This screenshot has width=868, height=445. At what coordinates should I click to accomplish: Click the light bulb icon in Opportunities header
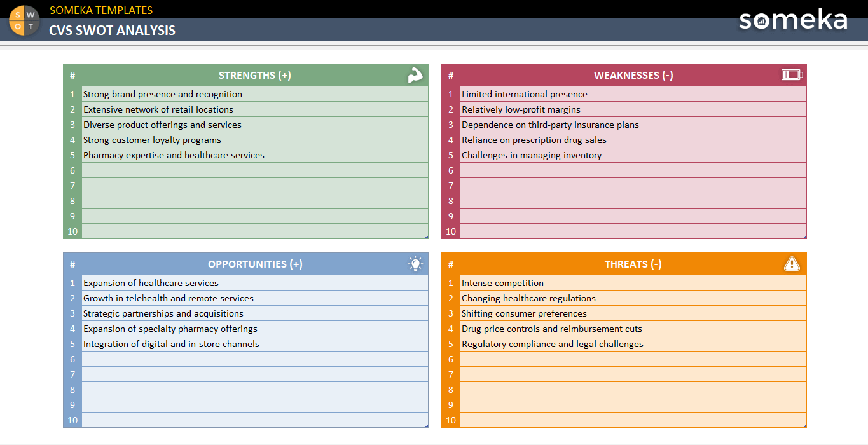coord(415,264)
